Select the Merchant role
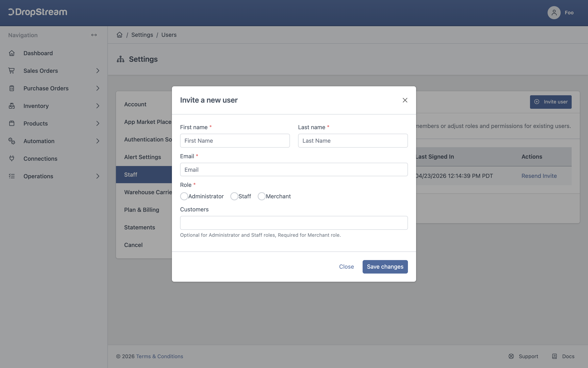588x368 pixels. point(262,196)
